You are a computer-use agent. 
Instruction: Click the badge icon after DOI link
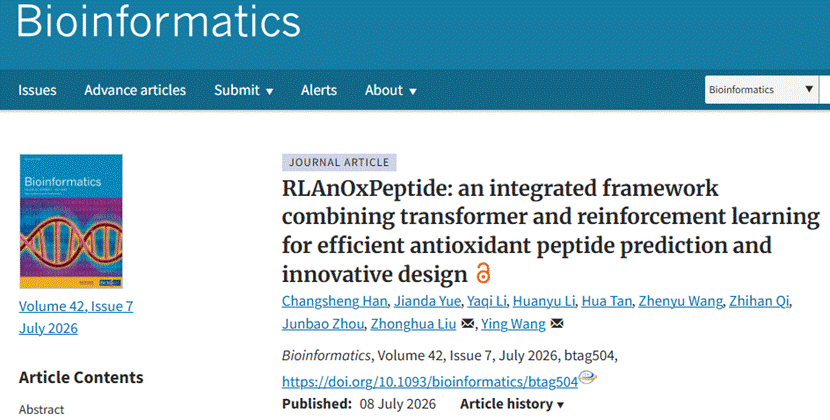tap(588, 378)
